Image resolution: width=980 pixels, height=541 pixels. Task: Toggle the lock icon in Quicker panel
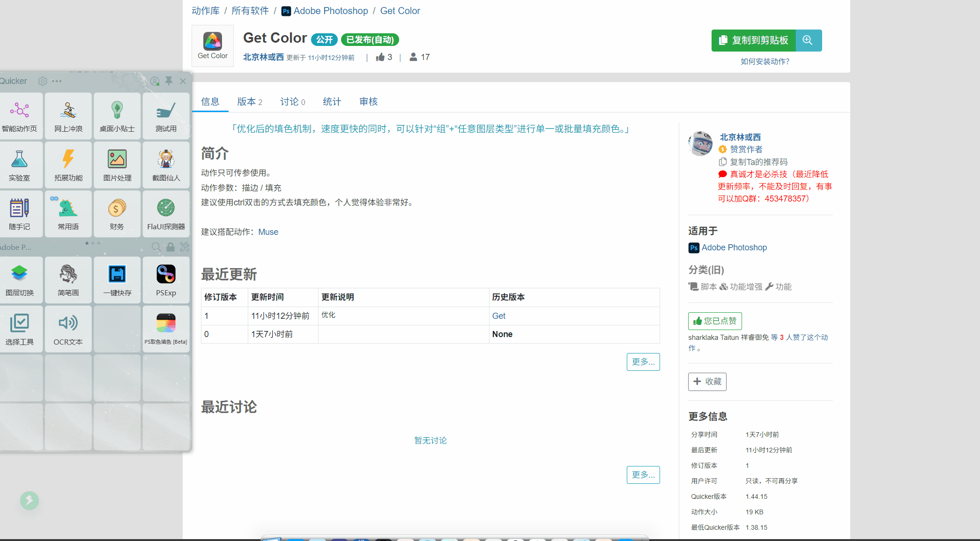[171, 247]
